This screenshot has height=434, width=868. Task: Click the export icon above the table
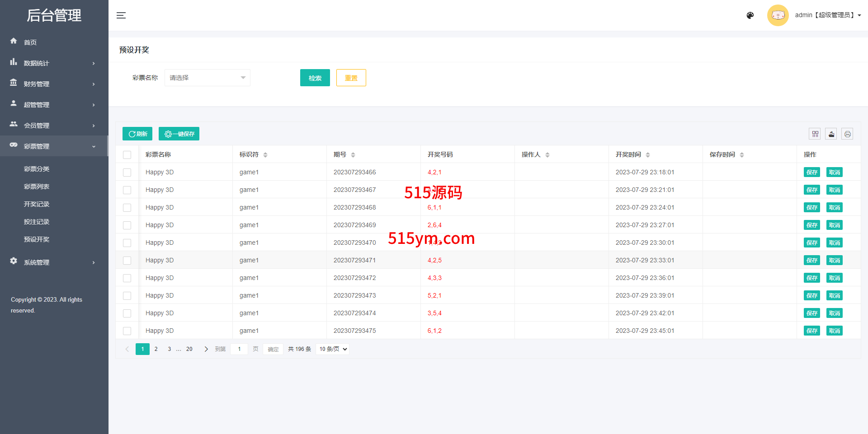click(x=831, y=134)
